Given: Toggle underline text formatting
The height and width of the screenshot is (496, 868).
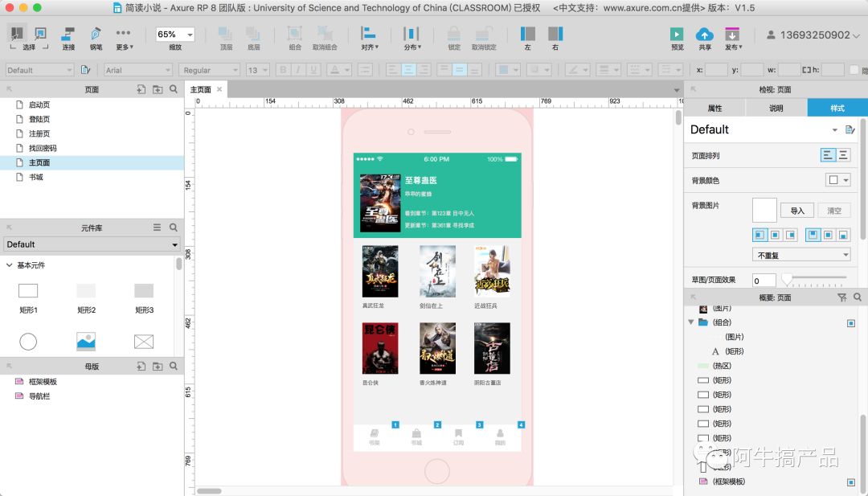Looking at the screenshot, I should tap(313, 70).
